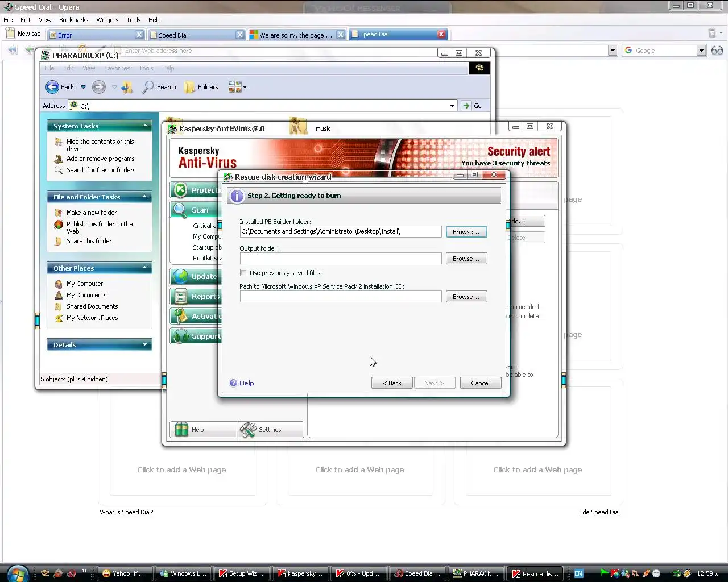The height and width of the screenshot is (582, 728).
Task: Open Google search engine dropdown
Action: coord(701,51)
